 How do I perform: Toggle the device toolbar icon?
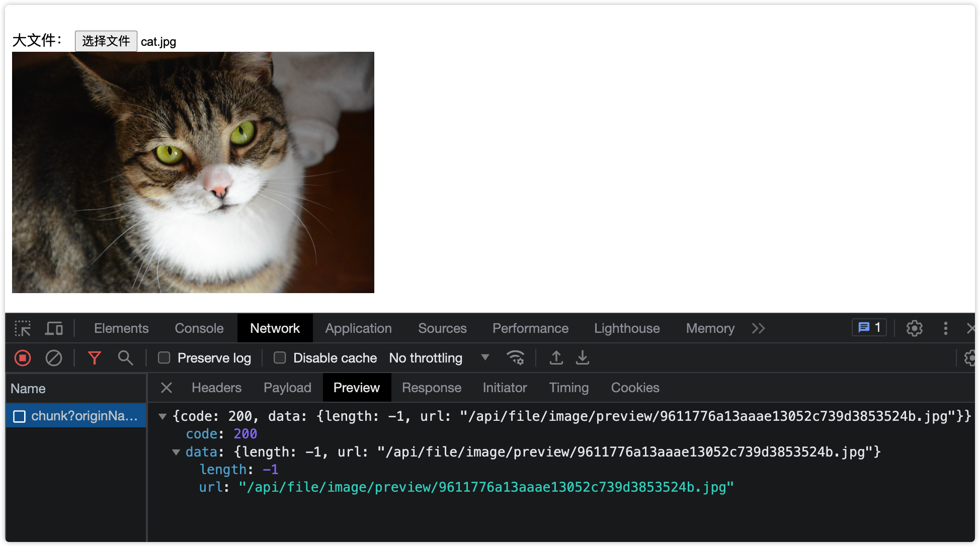point(54,328)
